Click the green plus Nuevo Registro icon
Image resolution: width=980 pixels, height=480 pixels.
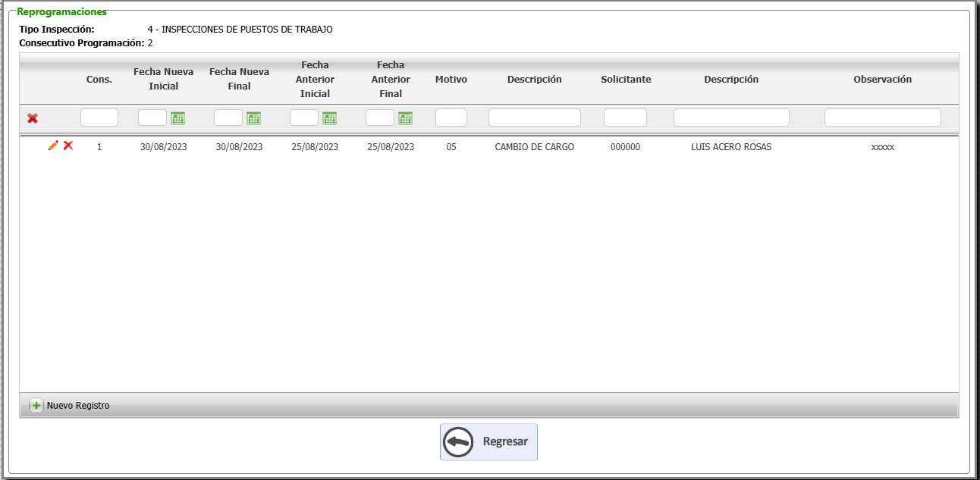(36, 406)
